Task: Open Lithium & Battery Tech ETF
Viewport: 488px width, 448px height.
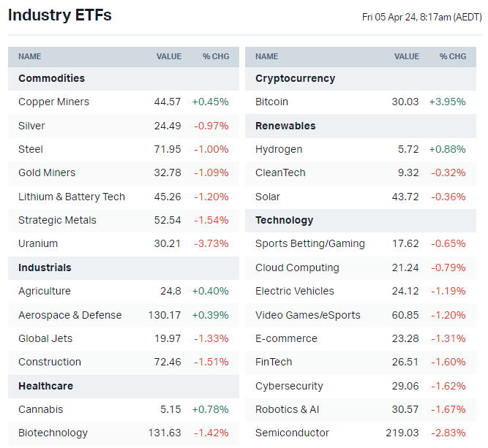Action: coord(72,197)
